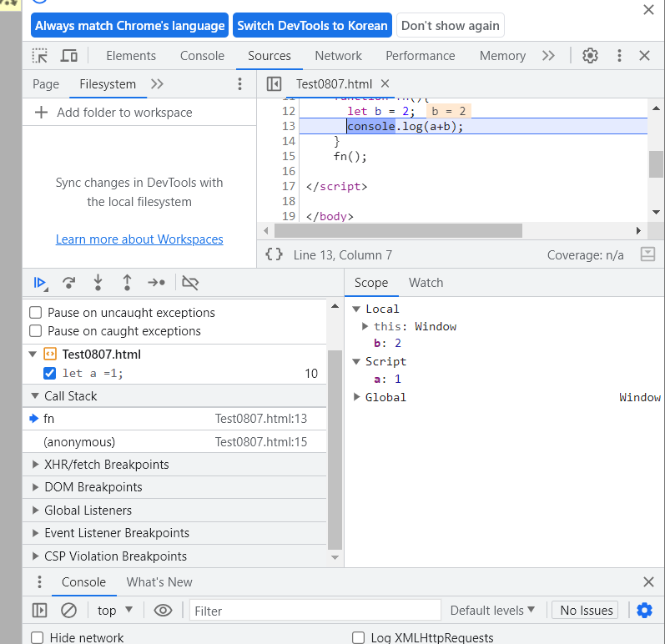Uncheck the 'let a =1;' breakpoint

click(x=49, y=373)
